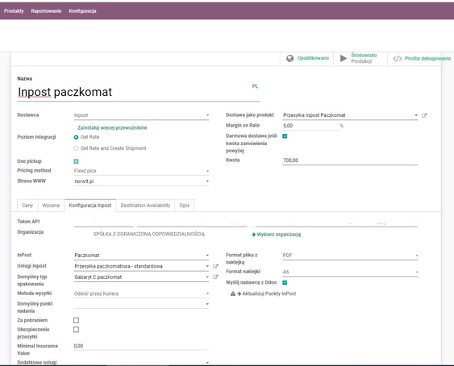Click the code brackets debug logging icon
Screen dimensions: 454x366
[397, 59]
